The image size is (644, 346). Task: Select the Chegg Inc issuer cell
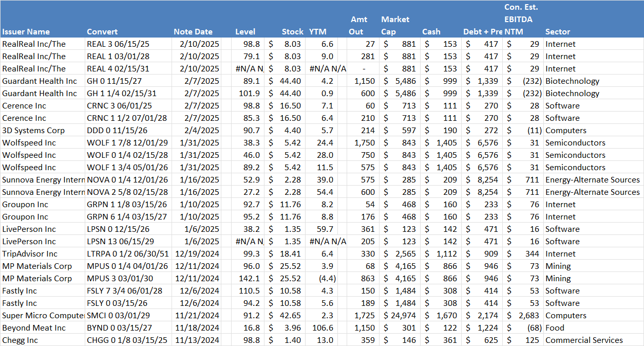(20, 340)
